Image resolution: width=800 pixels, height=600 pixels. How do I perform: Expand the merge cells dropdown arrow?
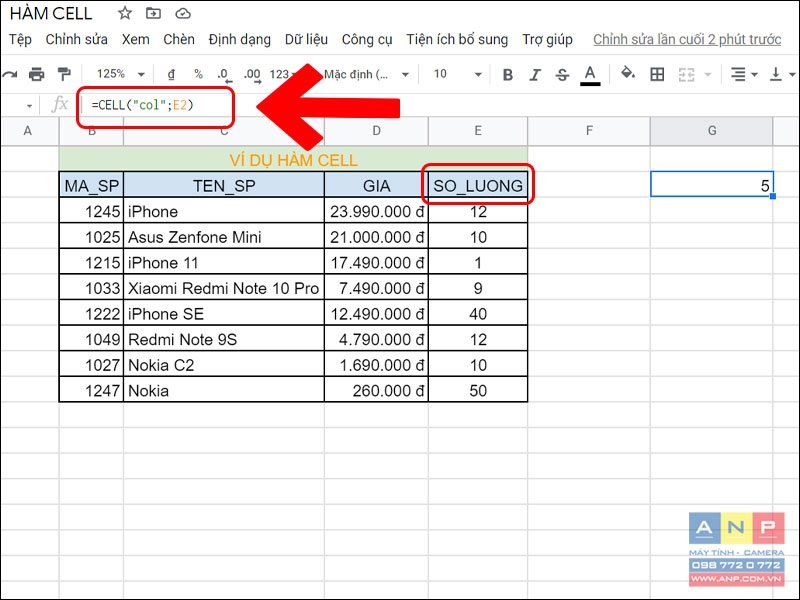pos(708,75)
